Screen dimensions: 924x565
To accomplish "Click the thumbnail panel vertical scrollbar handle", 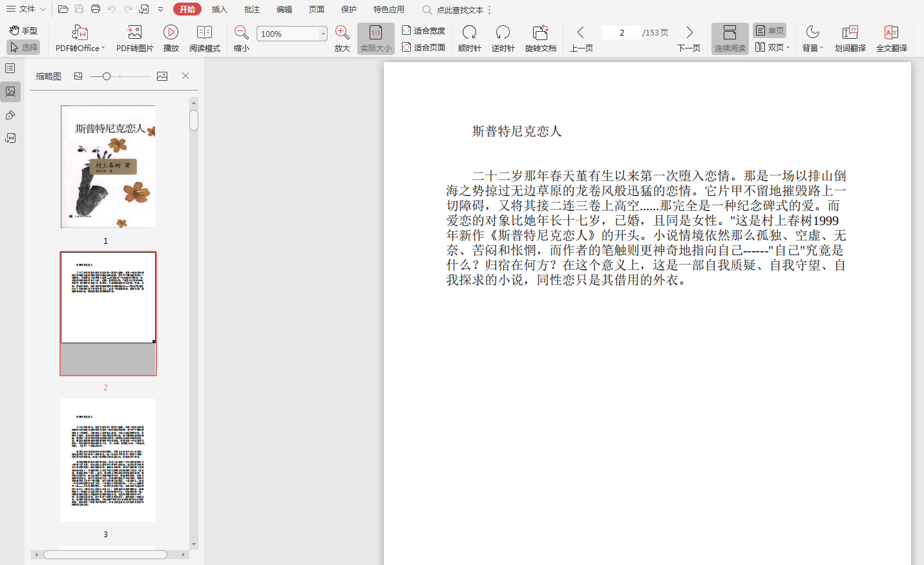I will coord(194,120).
